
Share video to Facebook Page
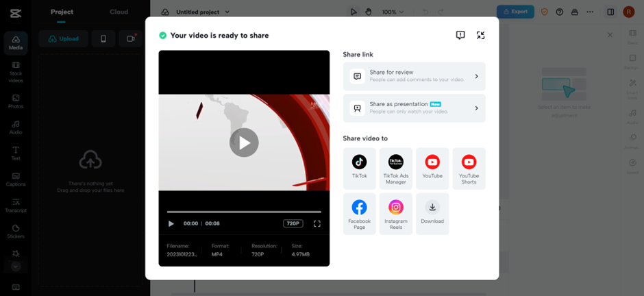pos(360,214)
